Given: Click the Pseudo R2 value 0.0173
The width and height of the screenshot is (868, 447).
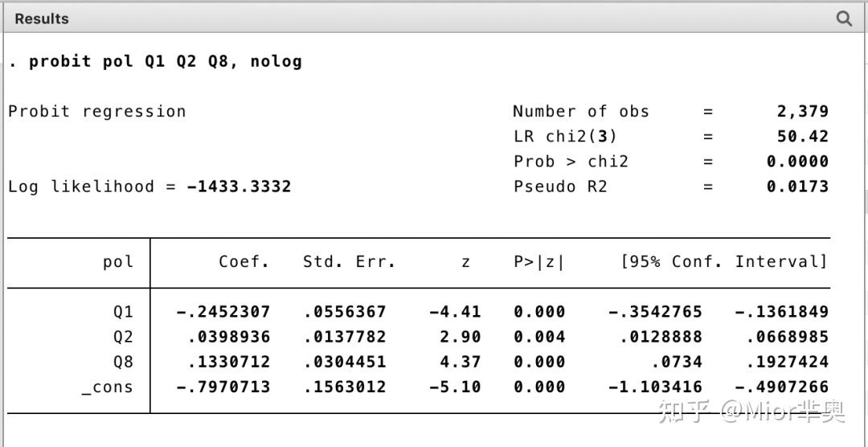Looking at the screenshot, I should coord(796,187).
